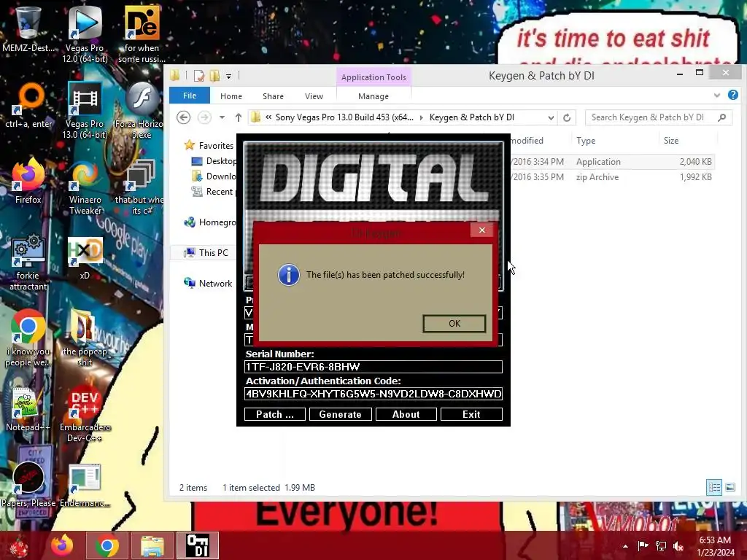The height and width of the screenshot is (560, 747).
Task: Open the Manage ribbon tab
Action: click(373, 96)
